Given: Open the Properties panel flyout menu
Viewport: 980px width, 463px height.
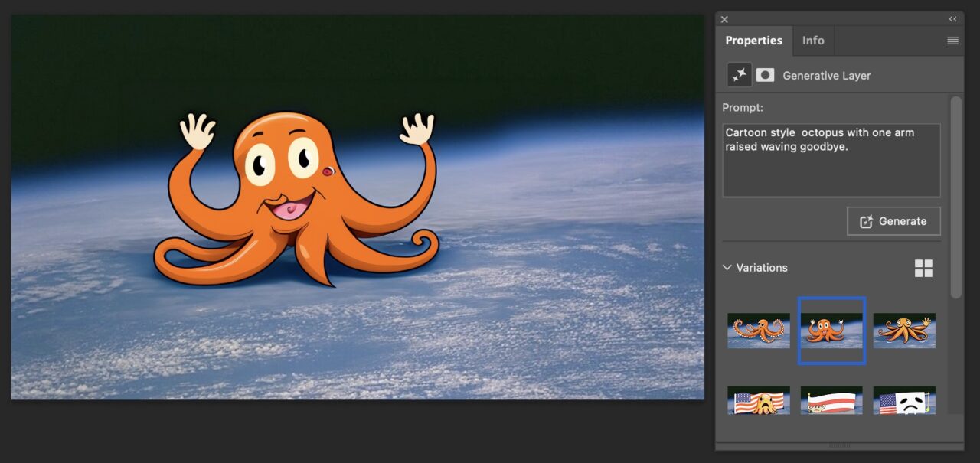Looking at the screenshot, I should [952, 41].
